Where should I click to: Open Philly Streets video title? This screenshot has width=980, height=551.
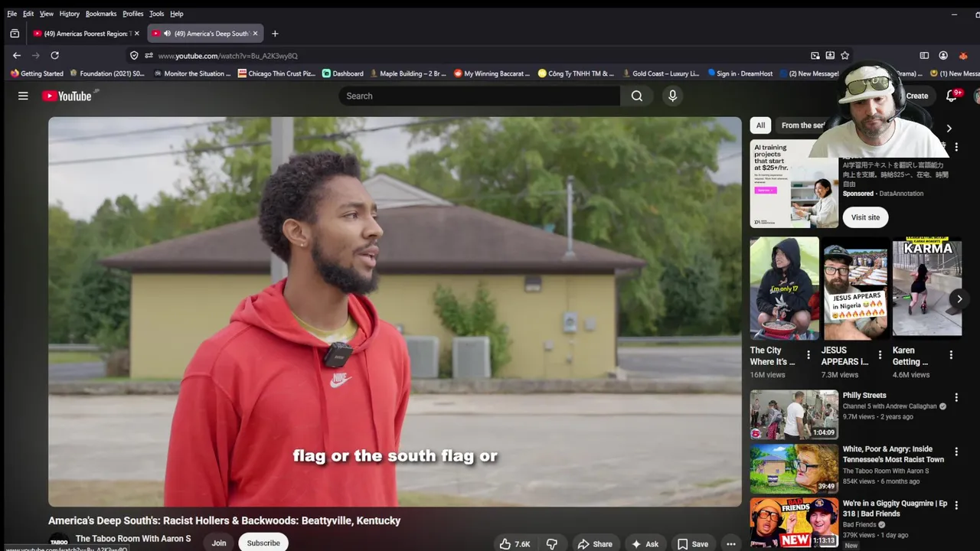[x=864, y=396]
